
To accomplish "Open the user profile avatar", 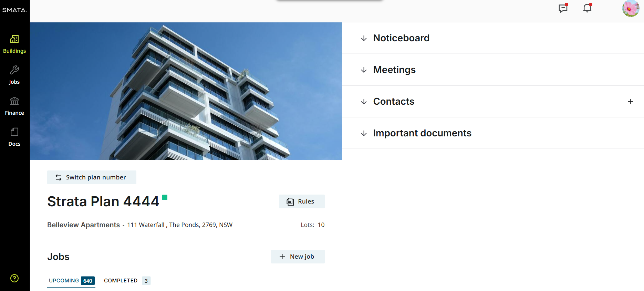I will (631, 8).
